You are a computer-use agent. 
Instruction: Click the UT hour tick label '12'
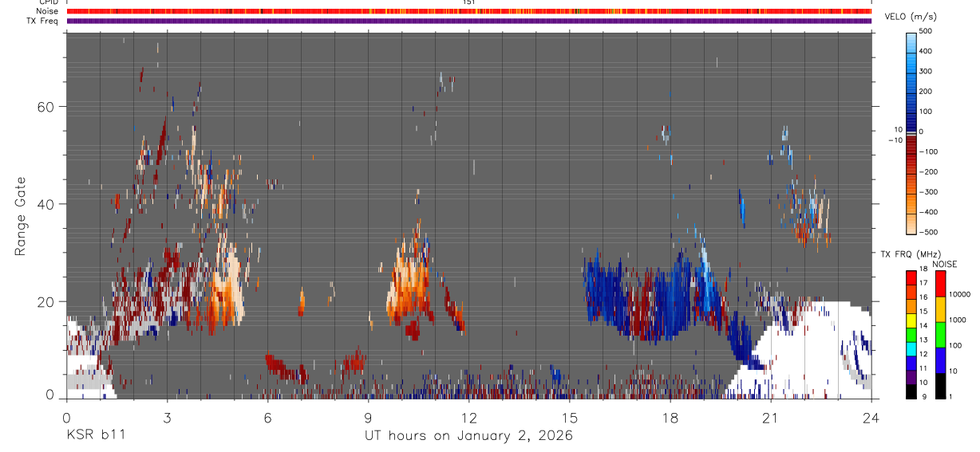click(x=468, y=417)
